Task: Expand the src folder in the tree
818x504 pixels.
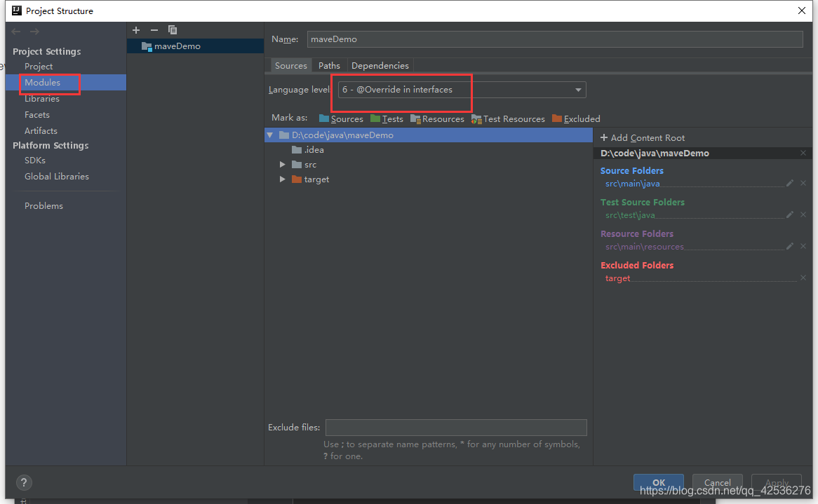Action: (283, 164)
